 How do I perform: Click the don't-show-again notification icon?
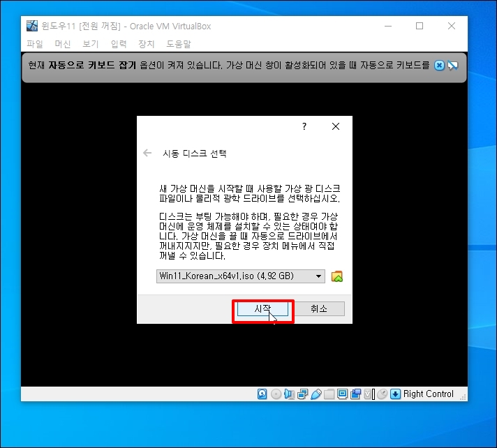(453, 66)
